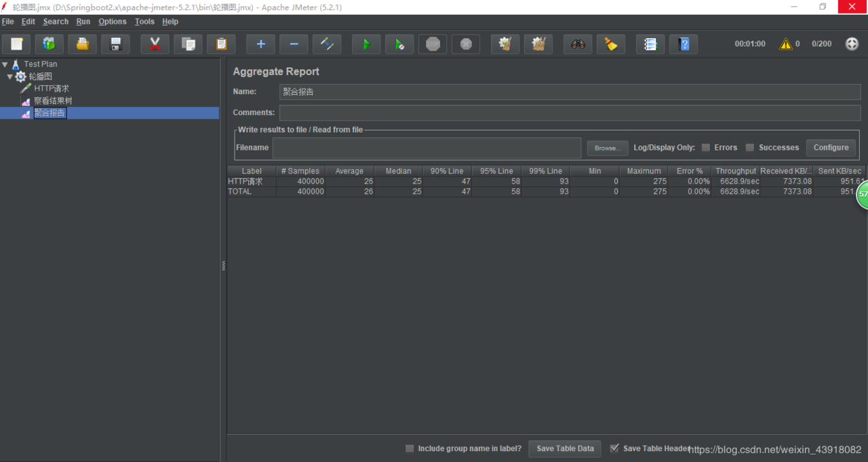Screen dimensions: 868x462
Task: Collapse the 轮播图 thread group node
Action: 10,77
